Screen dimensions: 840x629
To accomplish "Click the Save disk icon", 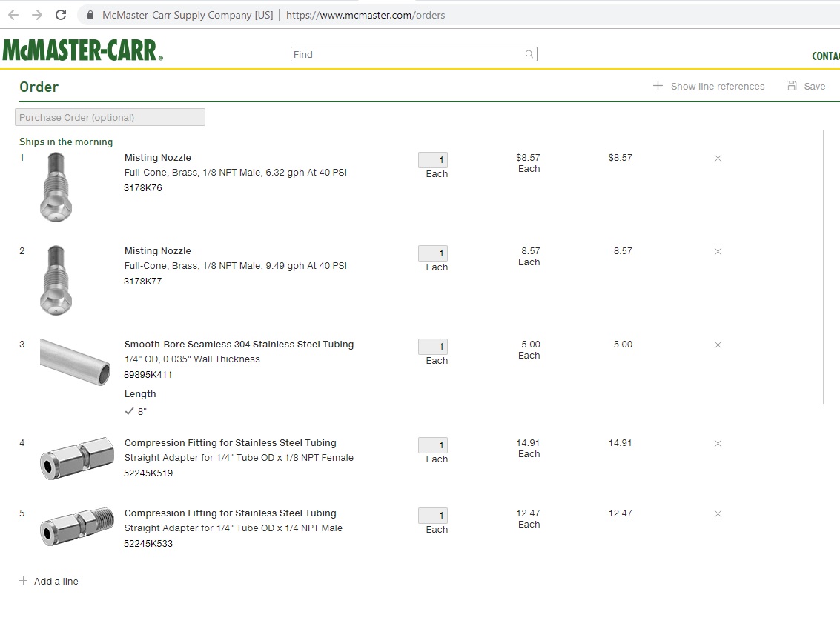I will click(x=791, y=86).
